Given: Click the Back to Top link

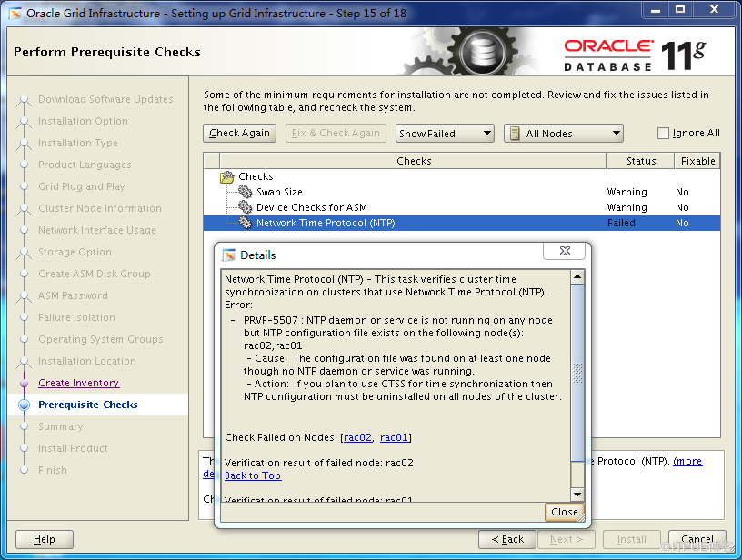Looking at the screenshot, I should pos(253,476).
